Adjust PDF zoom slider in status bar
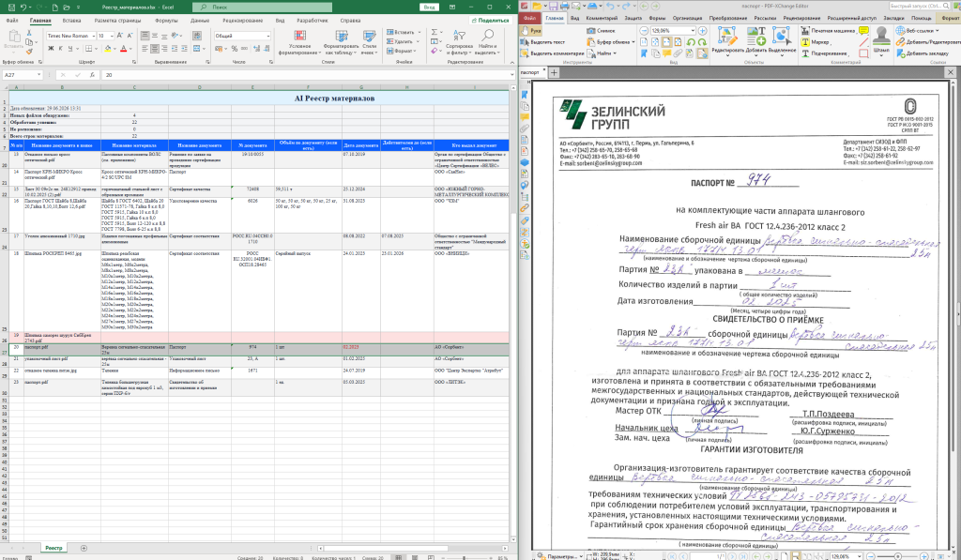 pyautogui.click(x=896, y=556)
